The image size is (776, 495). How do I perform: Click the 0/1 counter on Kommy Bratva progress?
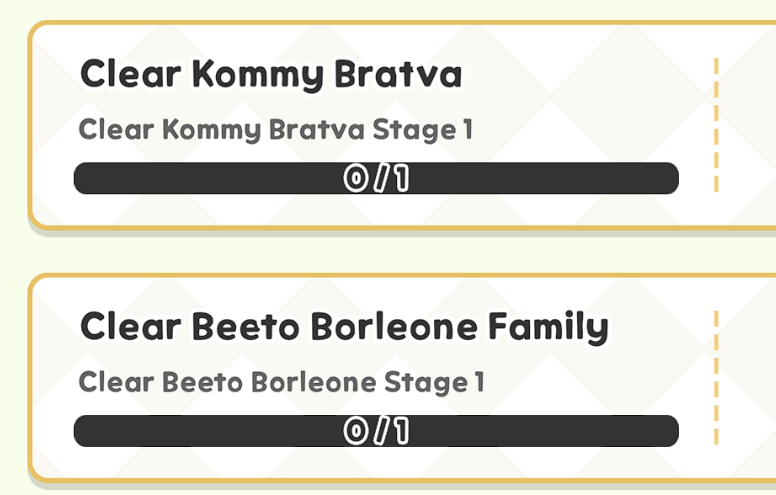(377, 179)
